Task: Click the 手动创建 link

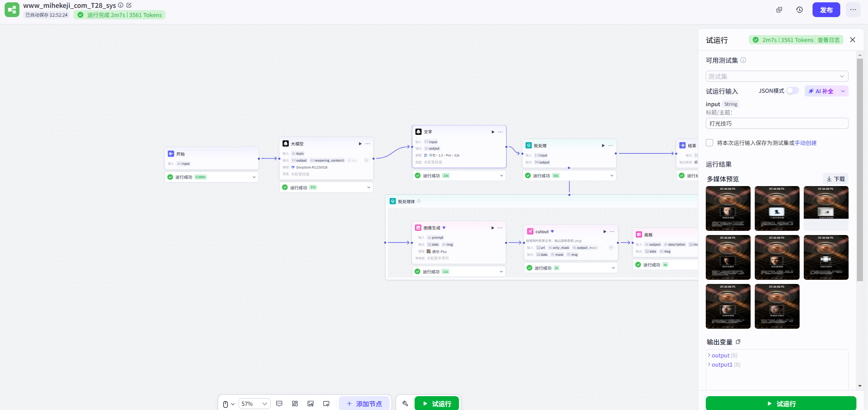Action: [x=806, y=143]
